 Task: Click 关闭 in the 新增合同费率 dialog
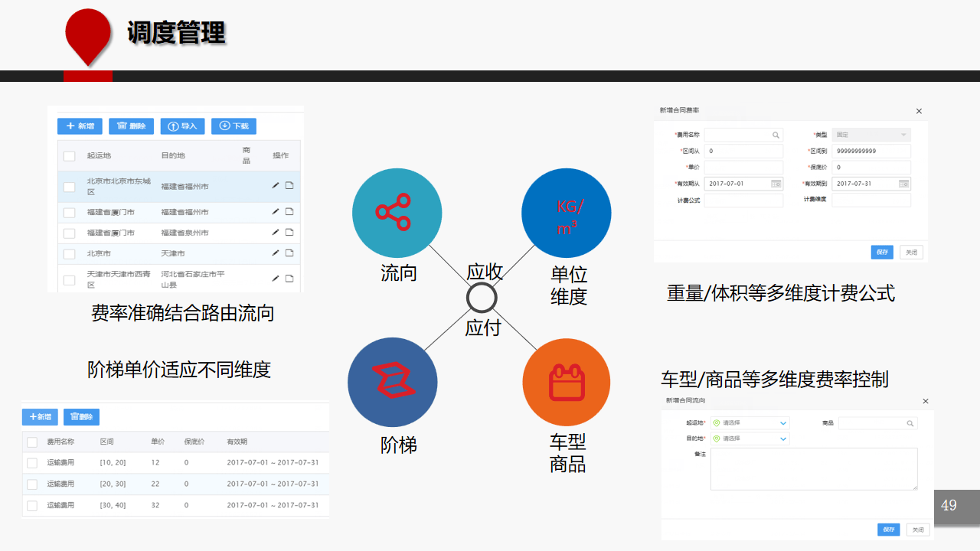911,252
